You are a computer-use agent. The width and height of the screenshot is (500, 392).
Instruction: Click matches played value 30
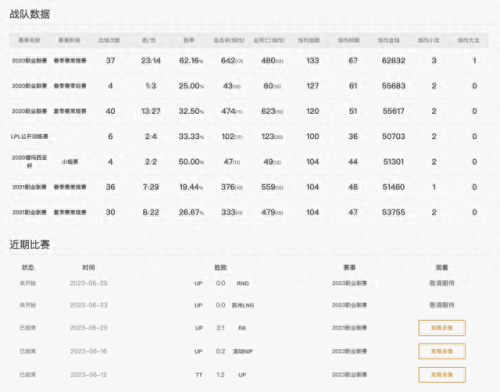click(x=110, y=212)
